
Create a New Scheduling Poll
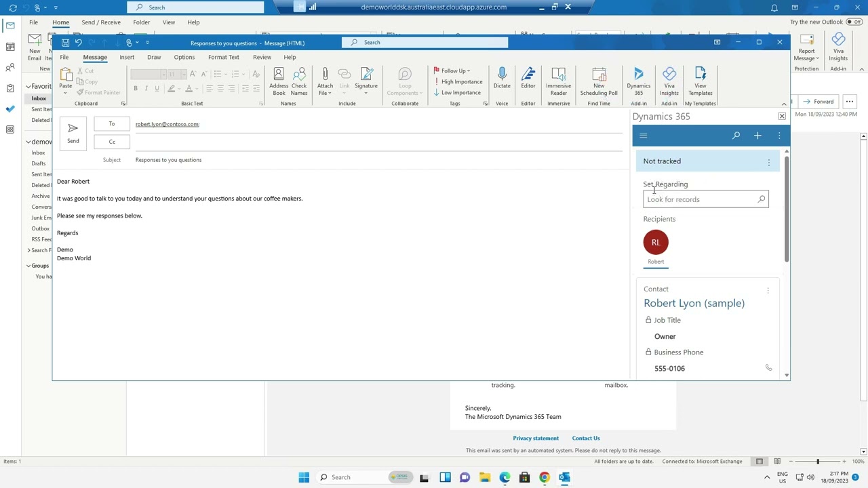point(599,82)
